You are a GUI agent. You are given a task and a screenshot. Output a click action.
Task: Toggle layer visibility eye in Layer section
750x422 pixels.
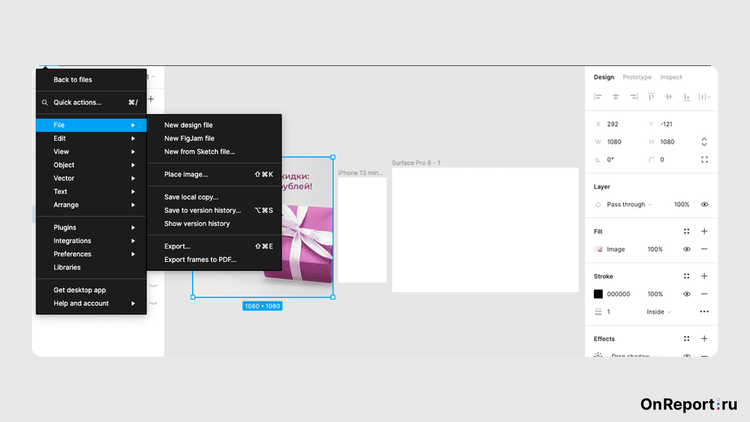704,204
